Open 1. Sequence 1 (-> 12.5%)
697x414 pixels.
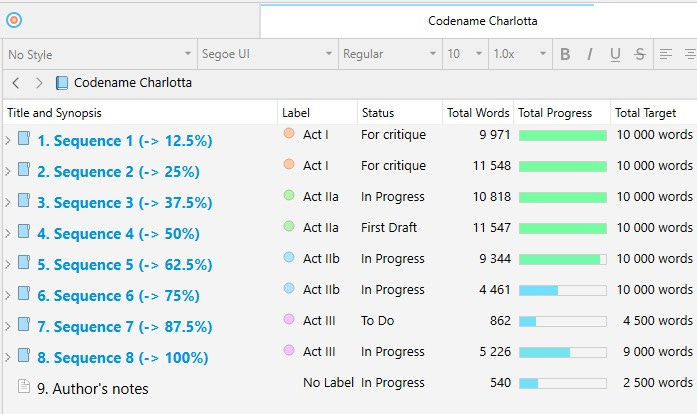point(125,141)
